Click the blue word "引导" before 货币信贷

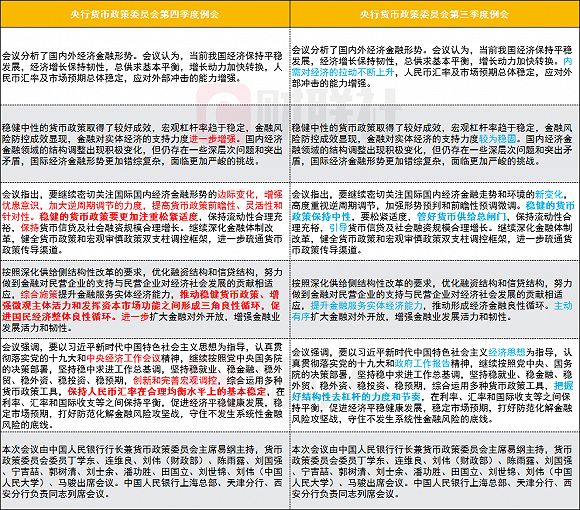(338, 228)
